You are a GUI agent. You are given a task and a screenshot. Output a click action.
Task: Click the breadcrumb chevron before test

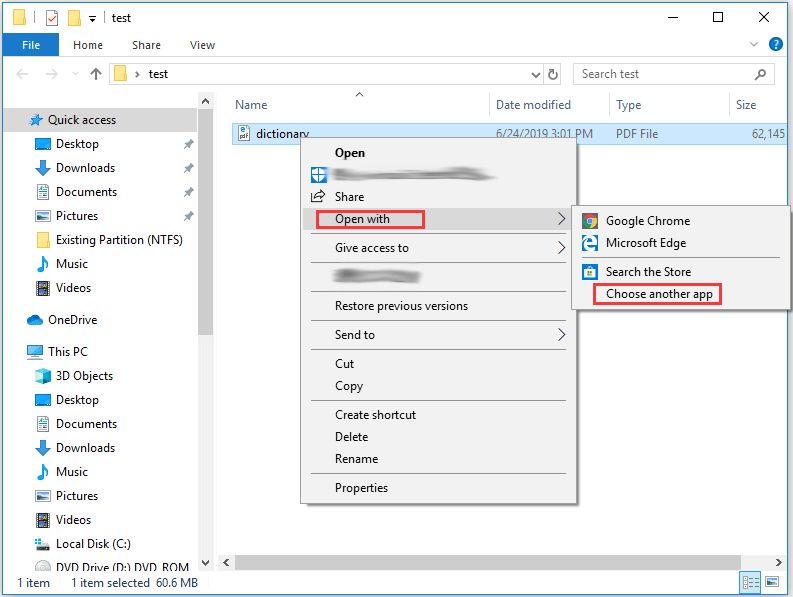137,74
